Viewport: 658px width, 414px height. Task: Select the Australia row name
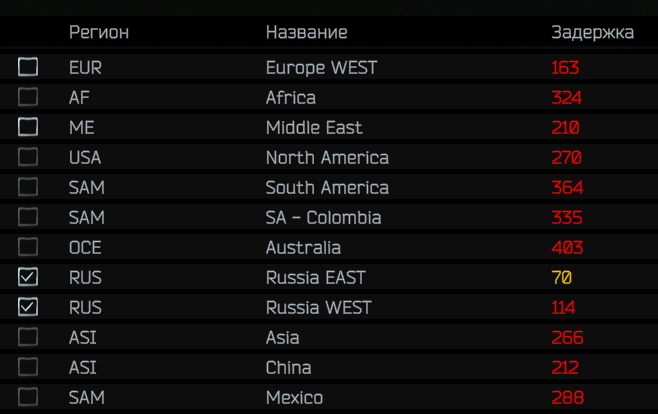coord(303,248)
